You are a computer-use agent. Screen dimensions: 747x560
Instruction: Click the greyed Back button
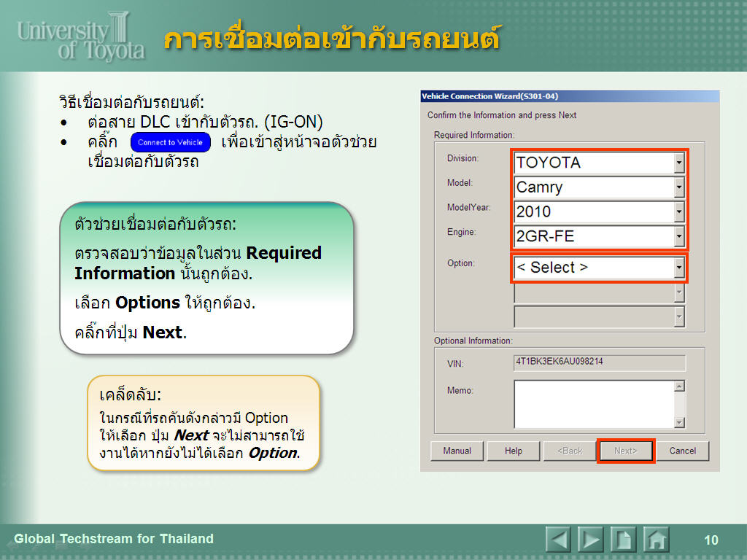[x=570, y=451]
